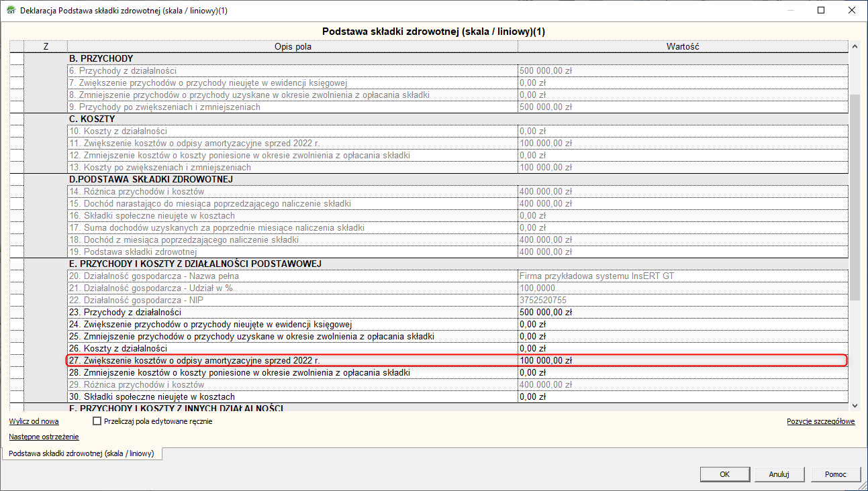868x491 pixels.
Task: Click scrollbar down arrow in the table
Action: [855, 404]
